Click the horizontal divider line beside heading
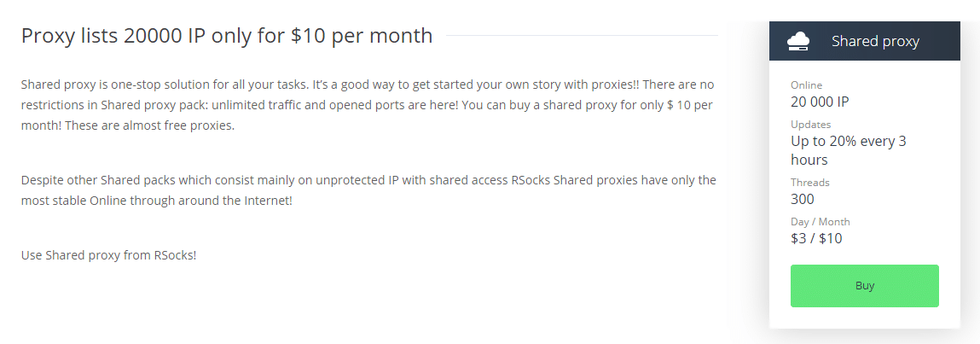This screenshot has height=344, width=980. [582, 36]
